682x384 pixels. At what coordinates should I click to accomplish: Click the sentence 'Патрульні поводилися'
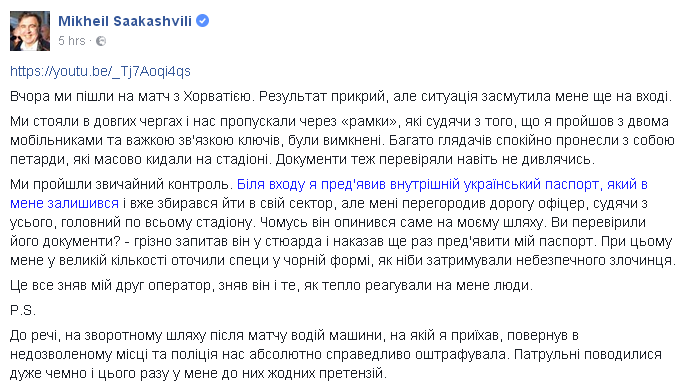588,354
